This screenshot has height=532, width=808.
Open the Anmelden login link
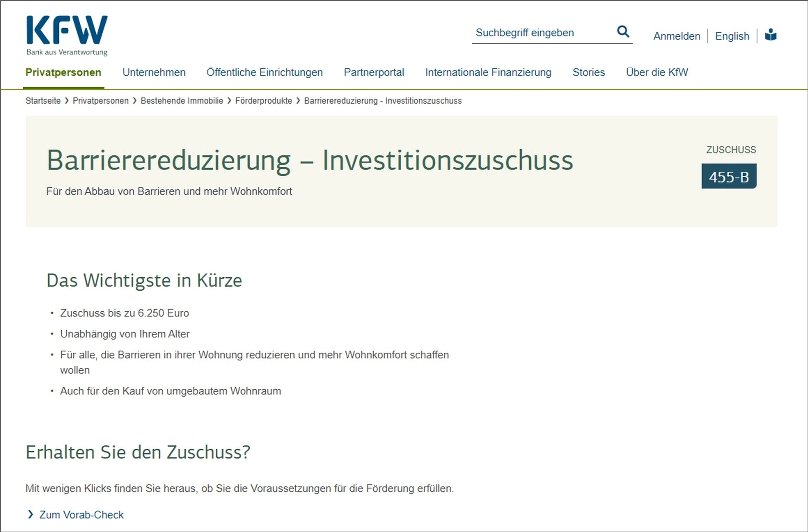[x=676, y=36]
